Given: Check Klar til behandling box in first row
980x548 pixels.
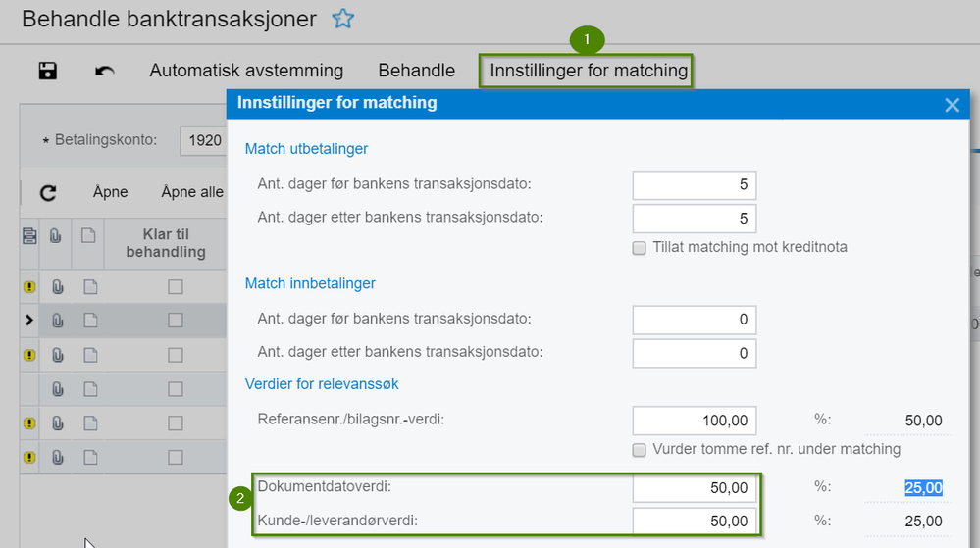Looking at the screenshot, I should click(x=176, y=287).
